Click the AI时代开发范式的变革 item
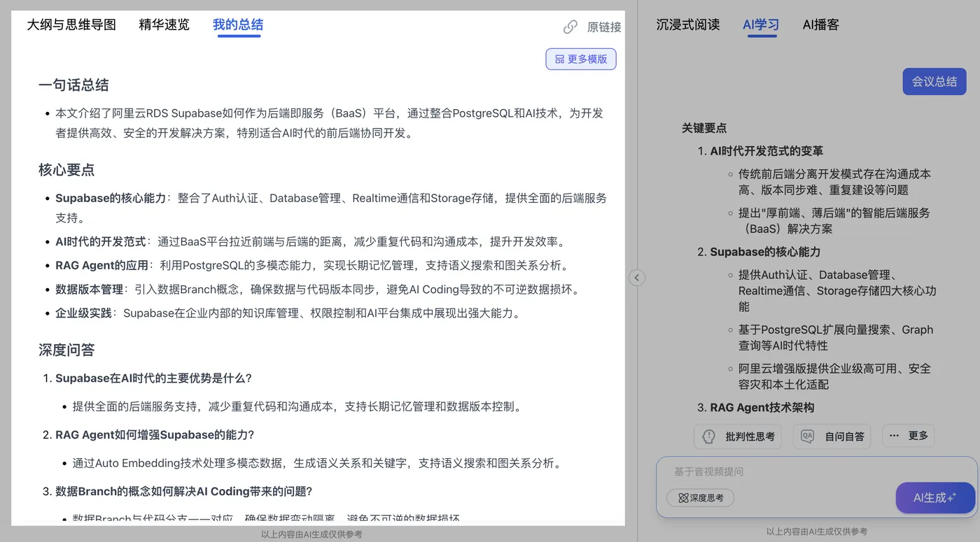The height and width of the screenshot is (542, 980). [x=766, y=151]
